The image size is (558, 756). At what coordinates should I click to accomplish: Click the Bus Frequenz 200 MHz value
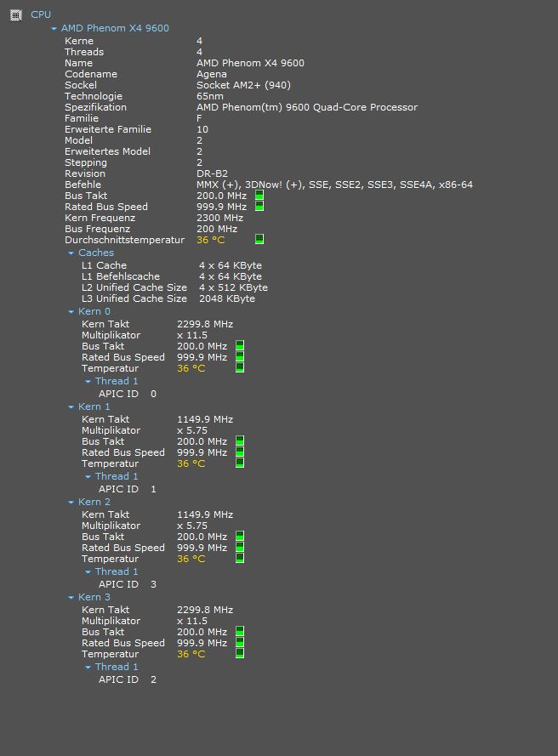coord(217,229)
